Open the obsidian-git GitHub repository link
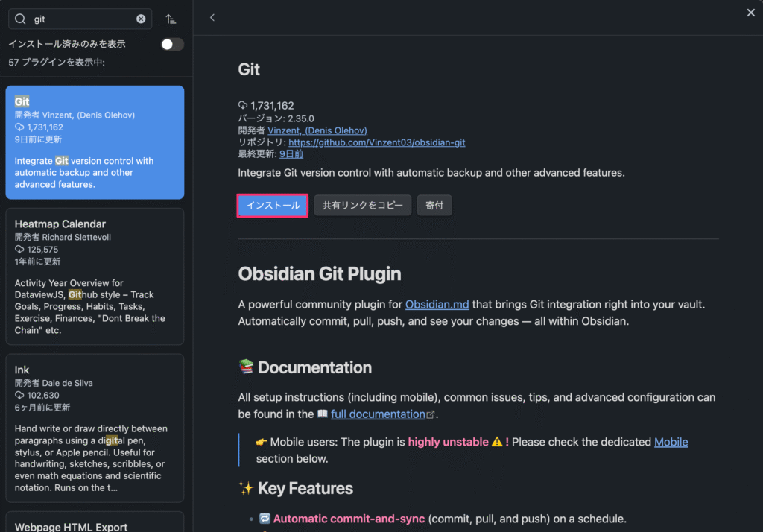The image size is (763, 532). point(376,142)
